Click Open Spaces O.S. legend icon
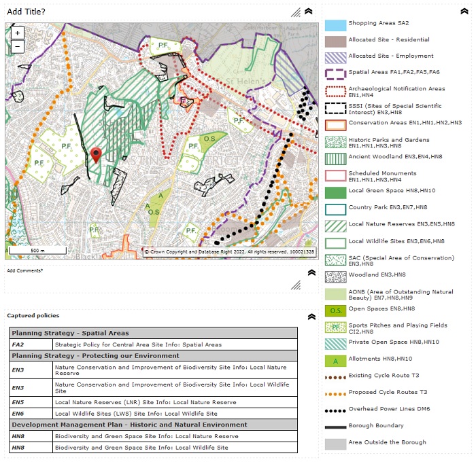Screen dimensions: 476x464 [335, 311]
